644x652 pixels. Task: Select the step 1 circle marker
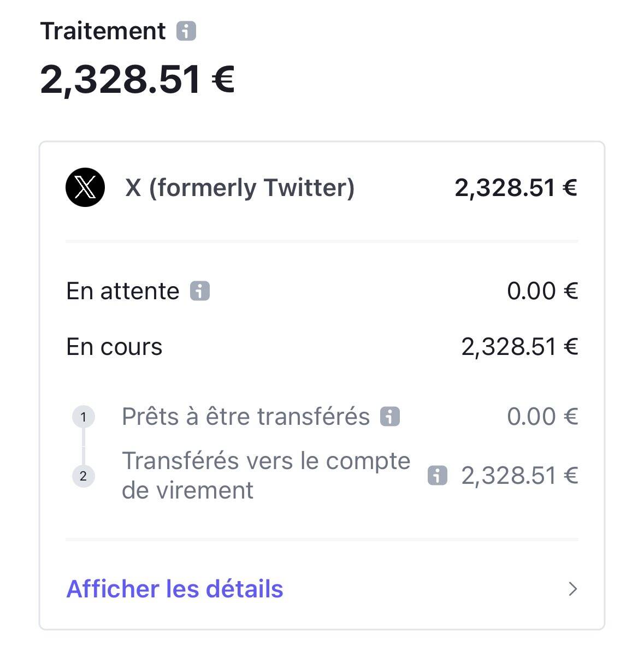83,418
